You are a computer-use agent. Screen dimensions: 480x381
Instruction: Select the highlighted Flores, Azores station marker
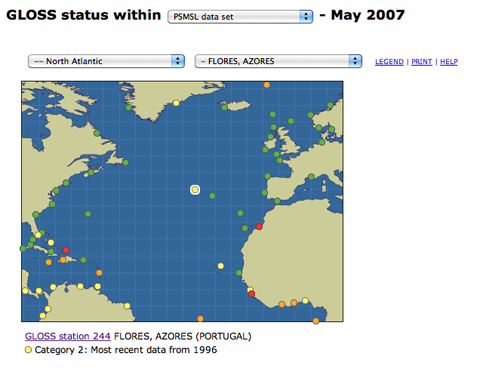pos(195,190)
